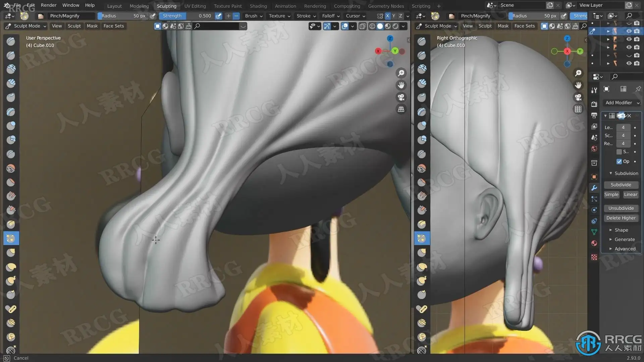Open the Render menu
This screenshot has height=362, width=644.
(x=48, y=5)
